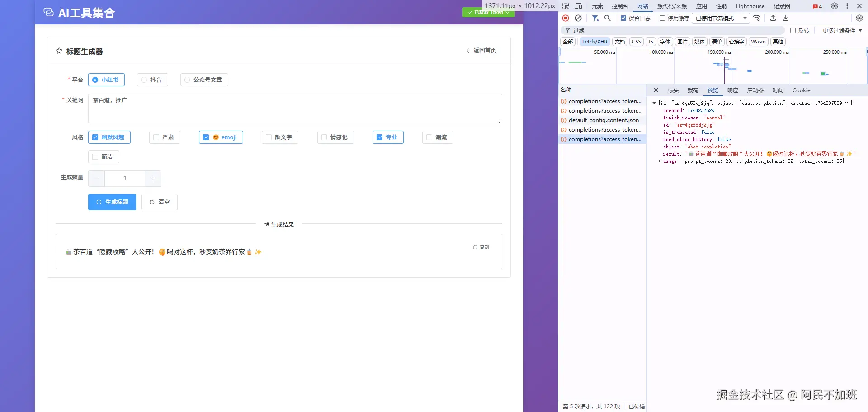Toggle device toolbar emulation icon
This screenshot has width=868, height=412.
[578, 6]
